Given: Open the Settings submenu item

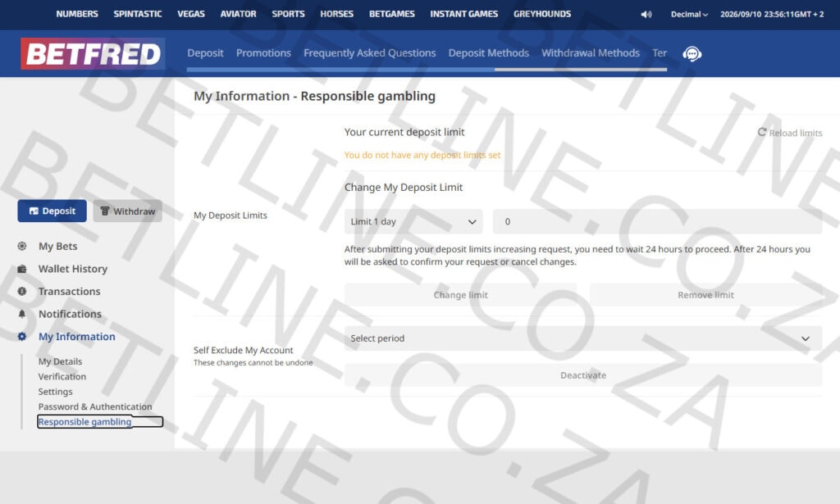Looking at the screenshot, I should (x=55, y=392).
